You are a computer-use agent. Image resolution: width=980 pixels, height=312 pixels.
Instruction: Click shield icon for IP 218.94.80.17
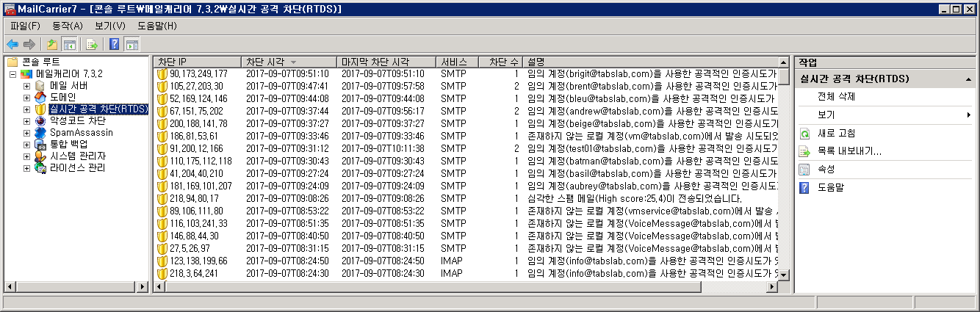[162, 198]
